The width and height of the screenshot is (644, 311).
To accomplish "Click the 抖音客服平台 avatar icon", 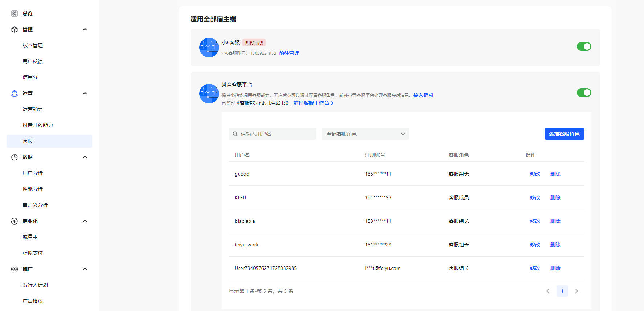I will (209, 94).
